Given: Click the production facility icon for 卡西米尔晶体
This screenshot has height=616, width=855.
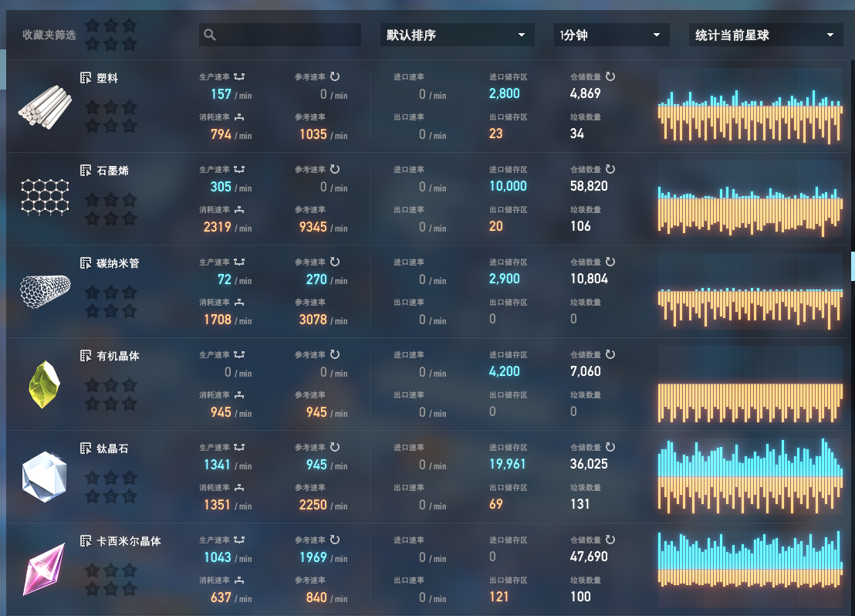Looking at the screenshot, I should [239, 540].
